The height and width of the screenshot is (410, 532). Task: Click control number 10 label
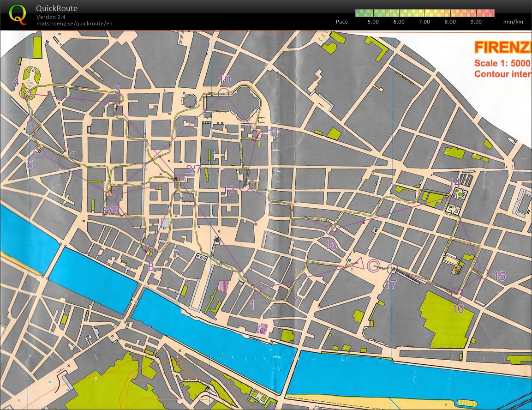pyautogui.click(x=224, y=80)
